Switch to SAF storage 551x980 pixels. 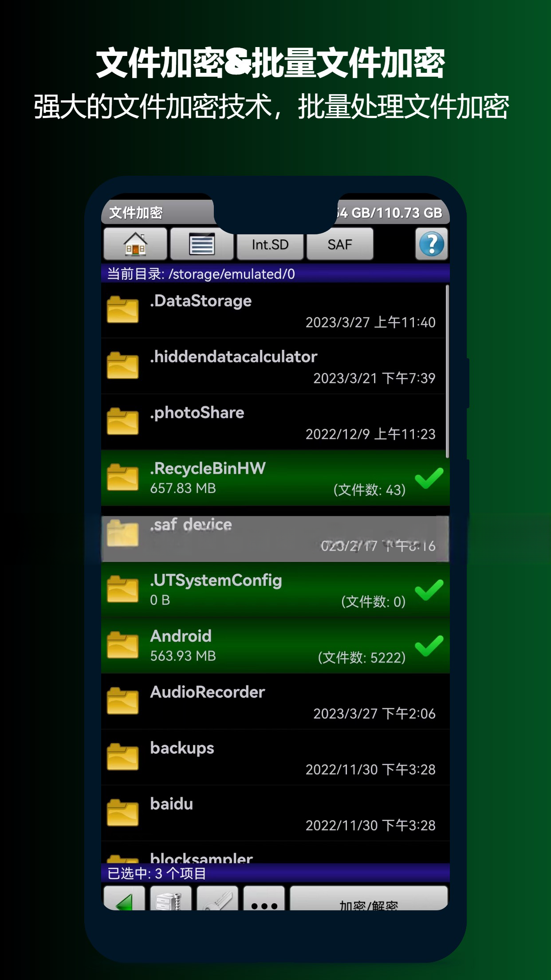coord(340,245)
